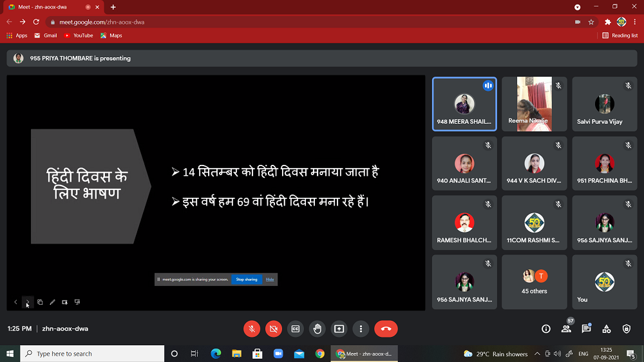Open the Reading list in bookmarks bar
This screenshot has width=644, height=362.
coord(620,35)
